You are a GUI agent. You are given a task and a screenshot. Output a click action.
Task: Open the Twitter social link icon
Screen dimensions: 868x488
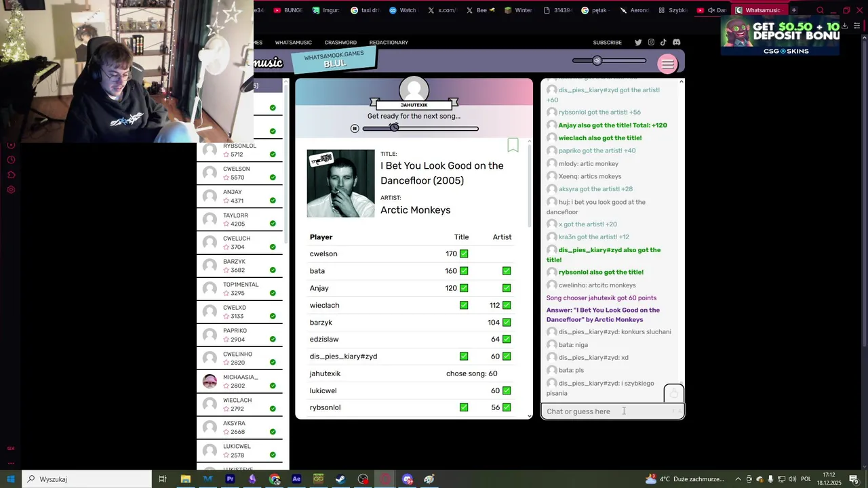(638, 42)
